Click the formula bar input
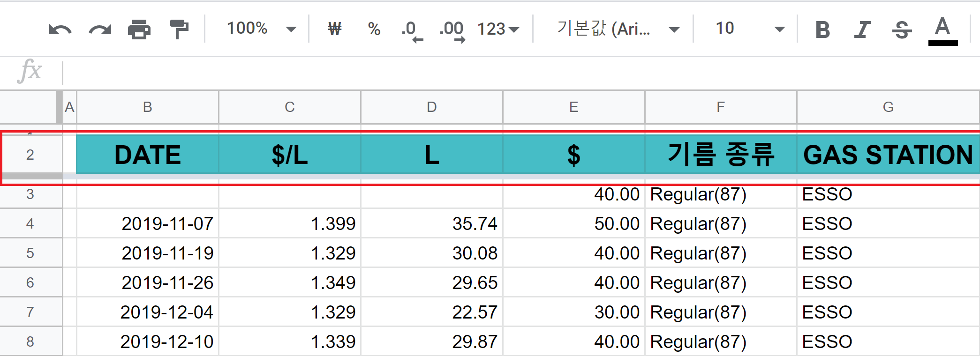 [516, 72]
